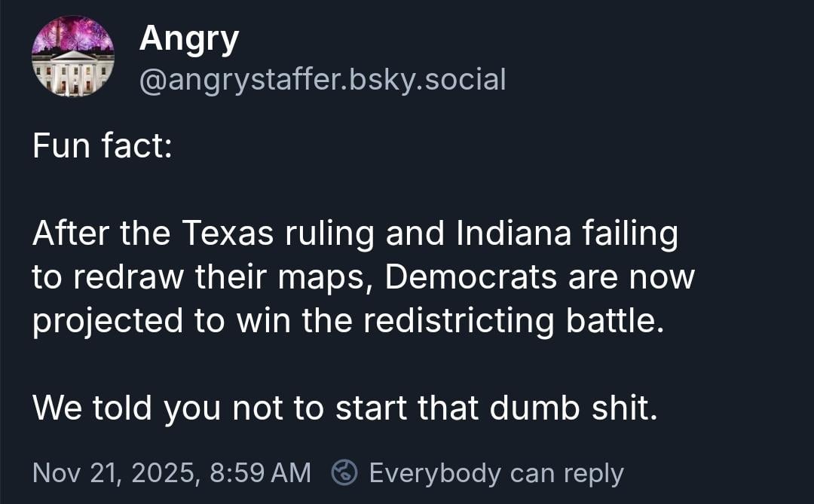Click the word "Texas" in the post

point(229,234)
